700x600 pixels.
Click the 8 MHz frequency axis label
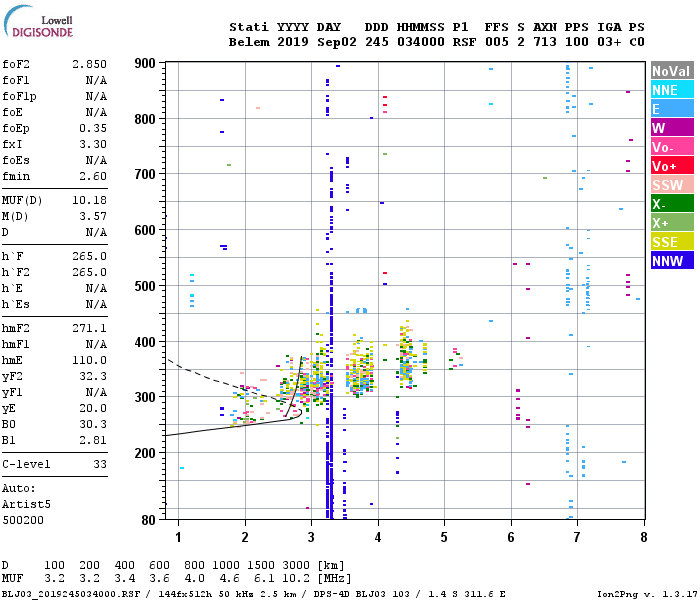(643, 537)
